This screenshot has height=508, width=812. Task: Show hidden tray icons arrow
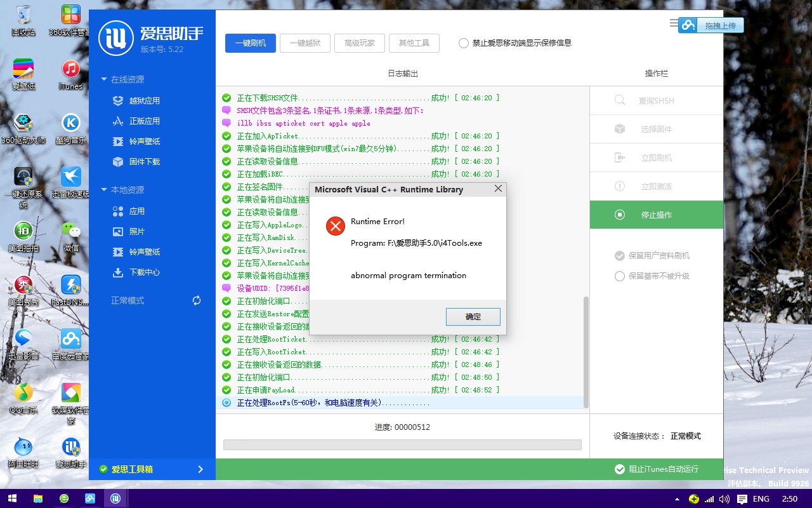pyautogui.click(x=677, y=499)
